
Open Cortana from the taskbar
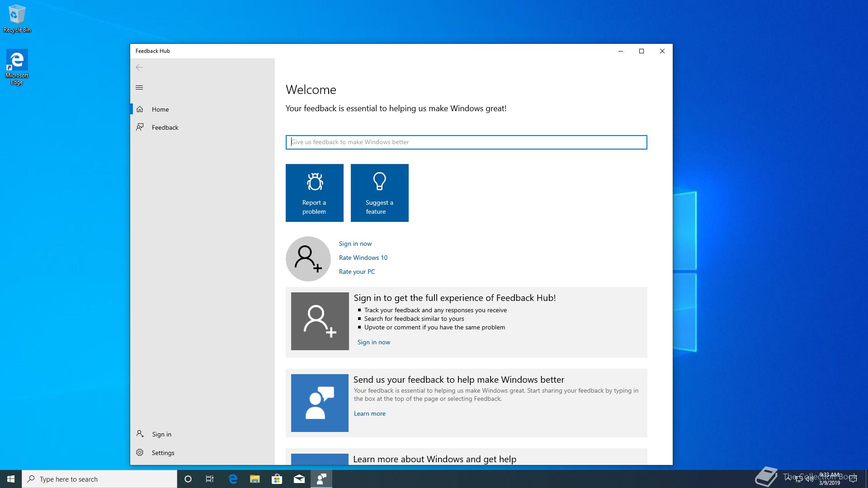point(188,479)
